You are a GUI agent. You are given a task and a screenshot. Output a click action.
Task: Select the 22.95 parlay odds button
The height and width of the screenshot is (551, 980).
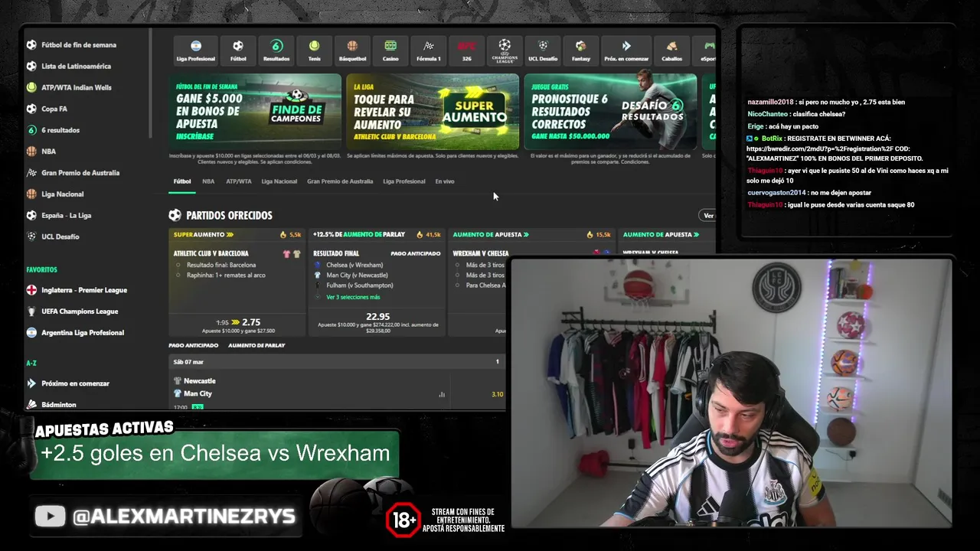click(378, 316)
